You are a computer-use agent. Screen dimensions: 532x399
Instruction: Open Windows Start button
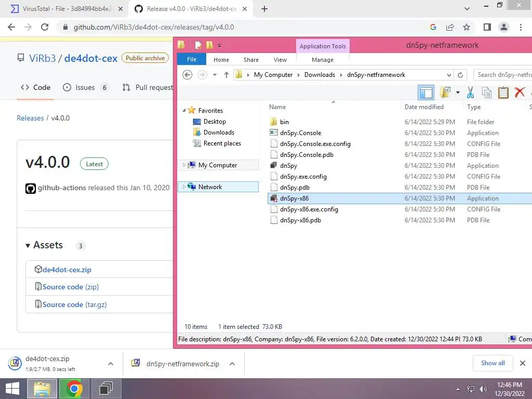[x=12, y=389]
